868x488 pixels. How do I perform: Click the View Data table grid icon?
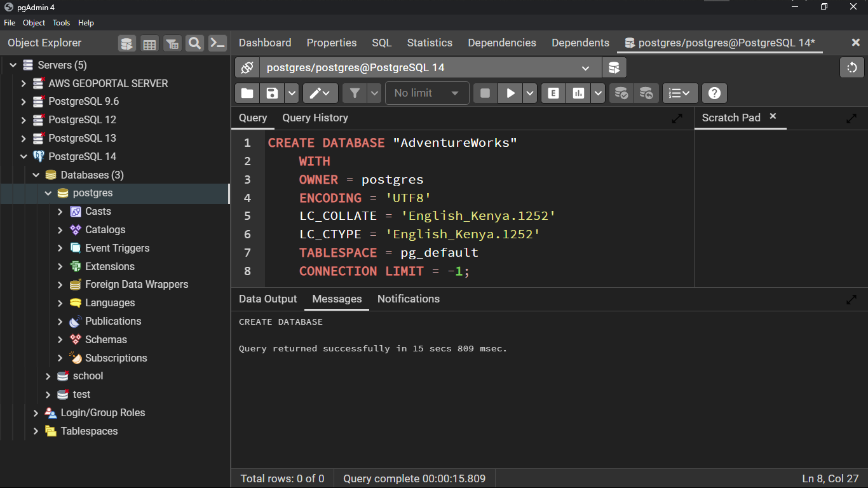tap(149, 43)
